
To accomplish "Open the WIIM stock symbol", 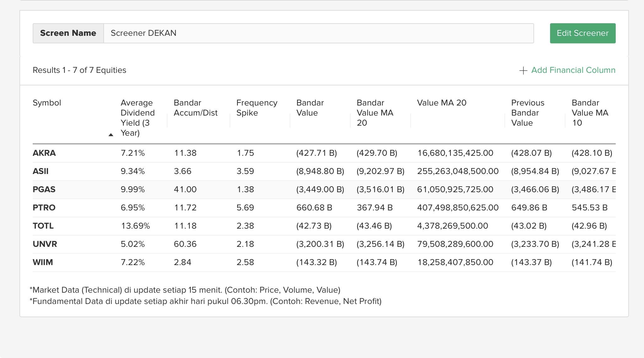I will click(x=43, y=263).
